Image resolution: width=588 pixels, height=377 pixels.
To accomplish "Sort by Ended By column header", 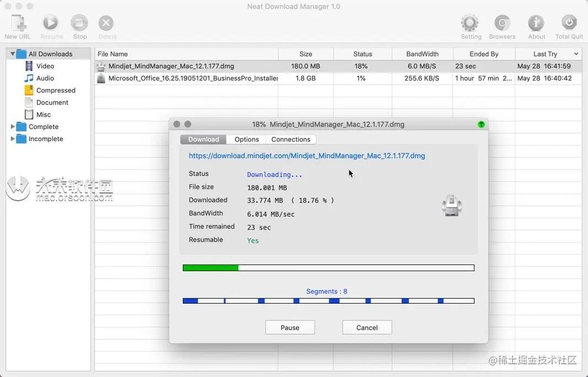I will (484, 54).
